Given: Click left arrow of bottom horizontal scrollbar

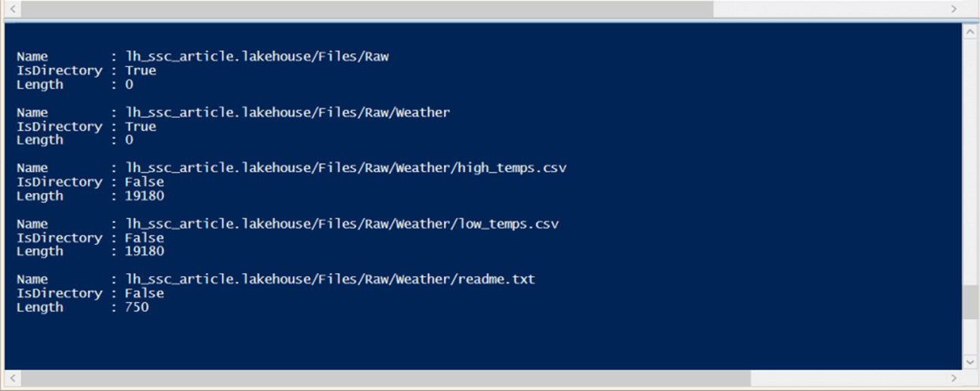Looking at the screenshot, I should pyautogui.click(x=11, y=378).
